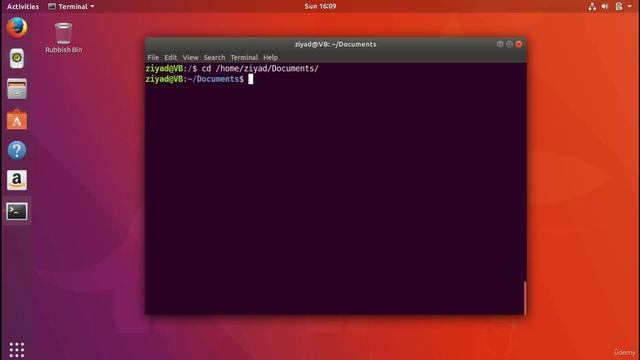640x360 pixels.
Task: Open the Files manager dock icon
Action: coord(17,89)
